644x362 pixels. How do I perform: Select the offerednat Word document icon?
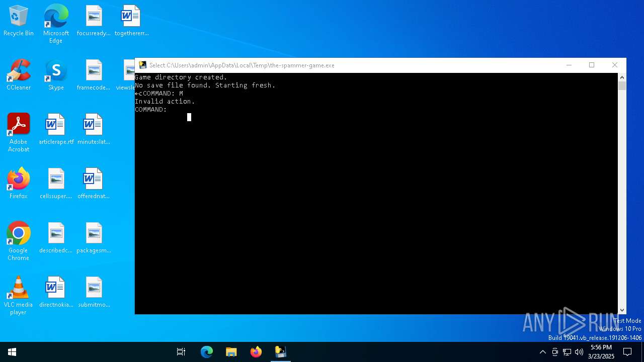94,183
